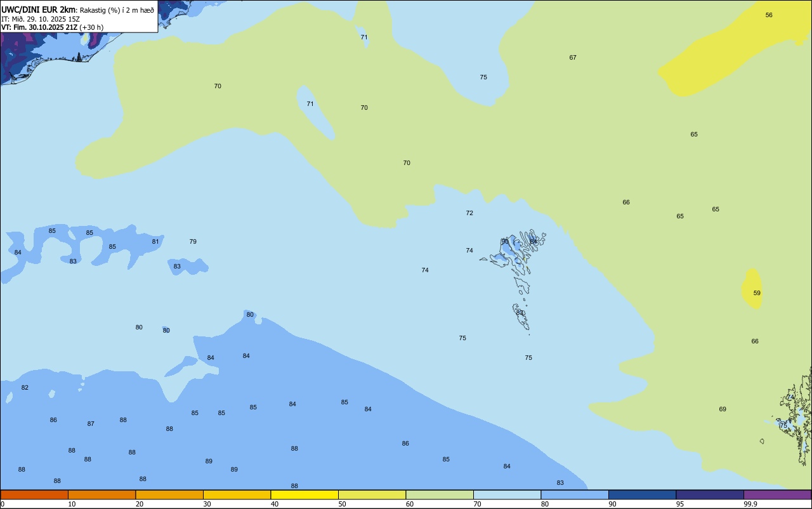Select the humidity value 81
812x509 pixels.
pos(155,241)
